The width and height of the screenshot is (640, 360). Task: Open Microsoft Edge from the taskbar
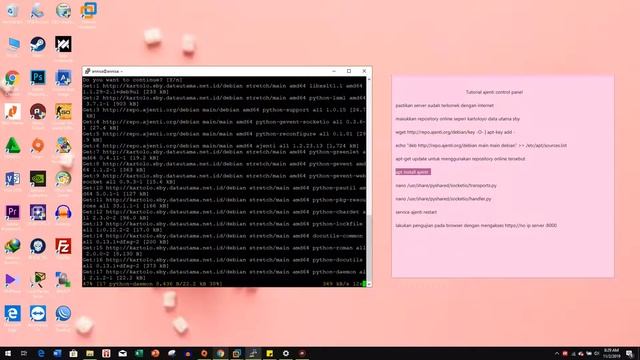click(x=41, y=353)
